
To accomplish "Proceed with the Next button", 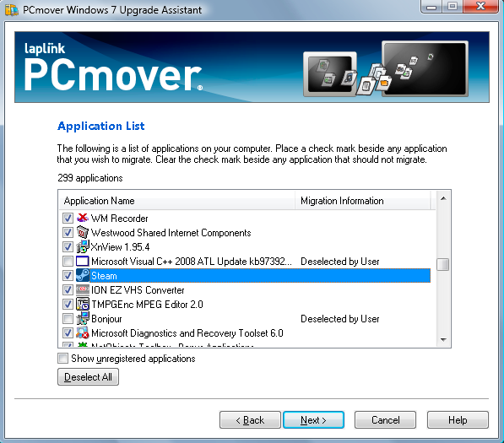I will [313, 420].
